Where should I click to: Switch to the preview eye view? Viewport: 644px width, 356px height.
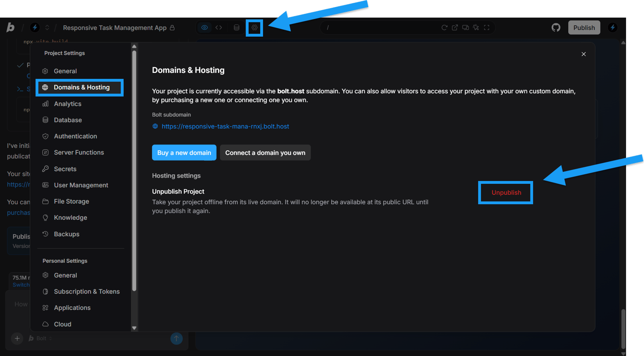pos(205,28)
